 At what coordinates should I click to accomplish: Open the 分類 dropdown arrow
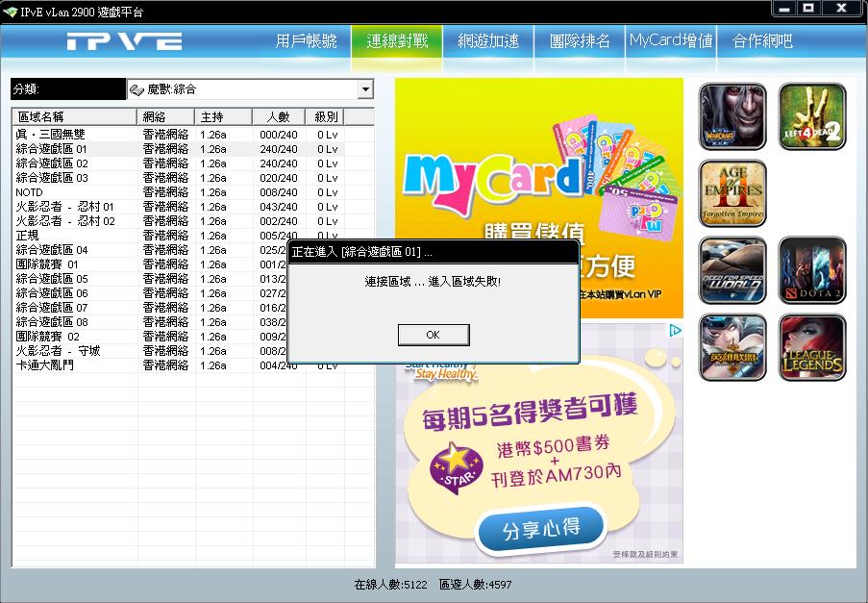tap(365, 89)
